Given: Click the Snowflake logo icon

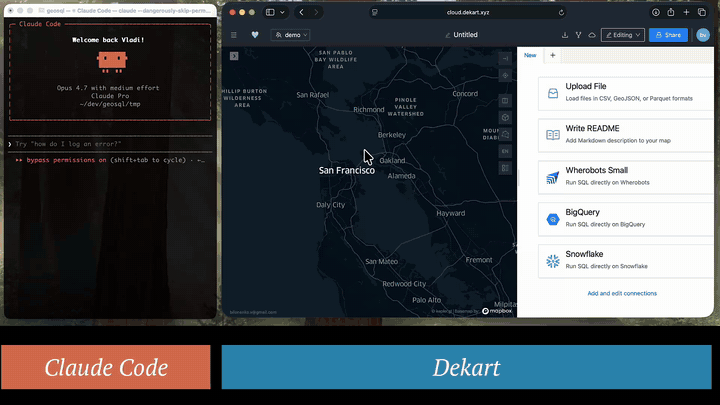Looking at the screenshot, I should 553,261.
